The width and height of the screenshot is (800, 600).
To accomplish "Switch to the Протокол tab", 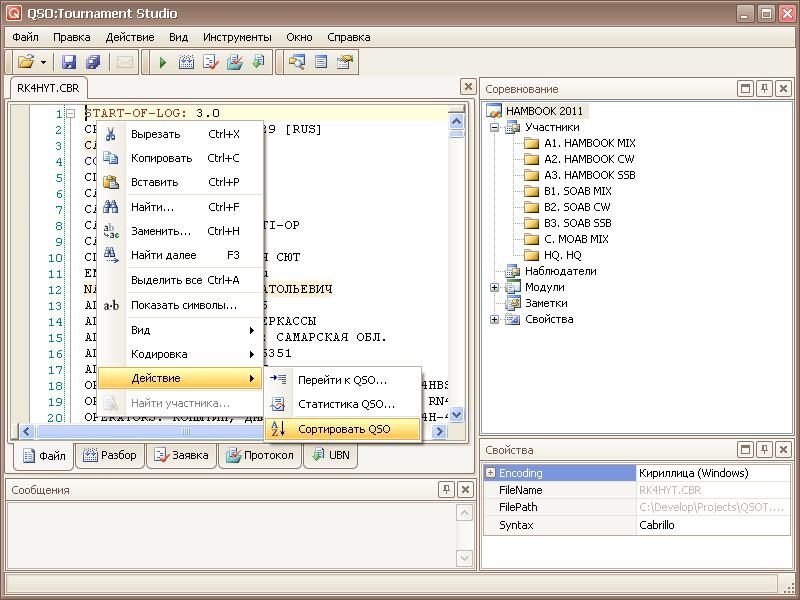I will pyautogui.click(x=260, y=456).
